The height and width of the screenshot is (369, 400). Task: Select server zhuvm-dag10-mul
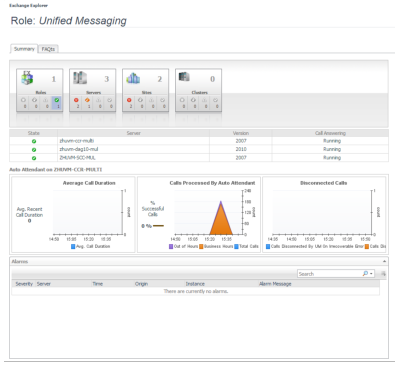(79, 149)
